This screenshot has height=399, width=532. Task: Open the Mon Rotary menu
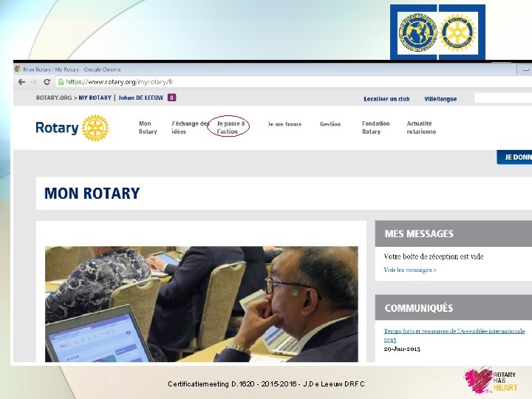pyautogui.click(x=148, y=128)
